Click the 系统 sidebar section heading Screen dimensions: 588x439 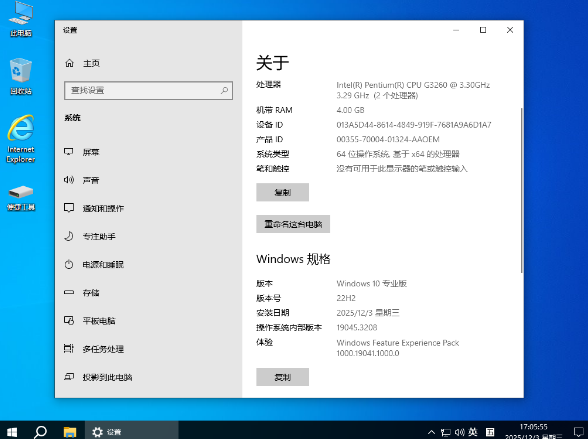click(x=72, y=118)
